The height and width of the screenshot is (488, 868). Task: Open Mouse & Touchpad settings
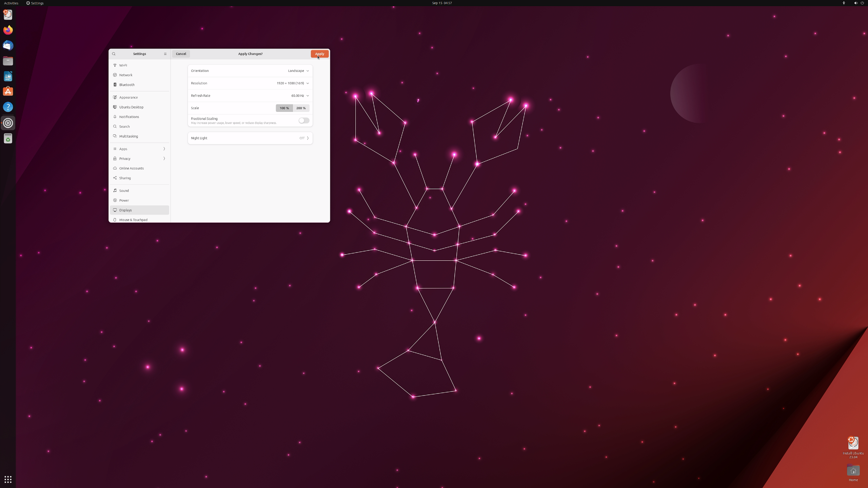tap(139, 220)
